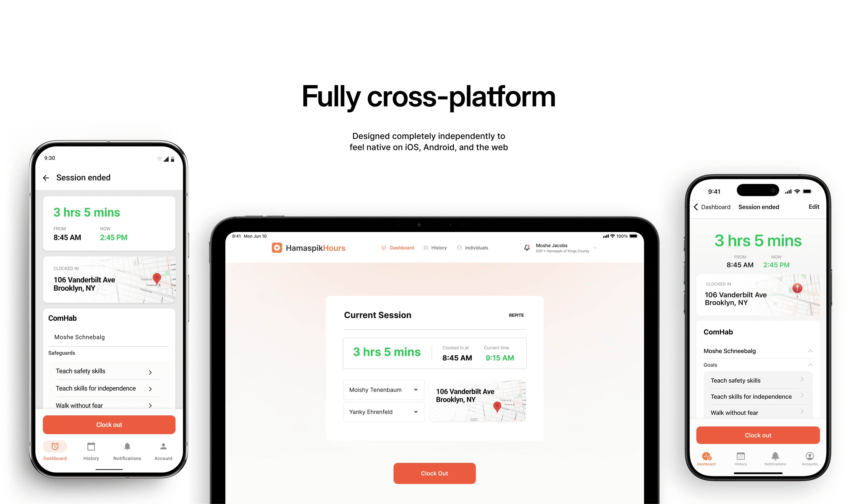This screenshot has height=504, width=858.
Task: Click the Notifications bell icon
Action: click(x=127, y=449)
